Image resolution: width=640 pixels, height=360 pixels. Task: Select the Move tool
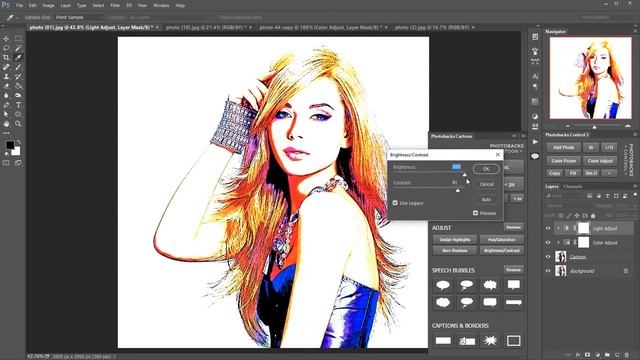tap(6, 39)
